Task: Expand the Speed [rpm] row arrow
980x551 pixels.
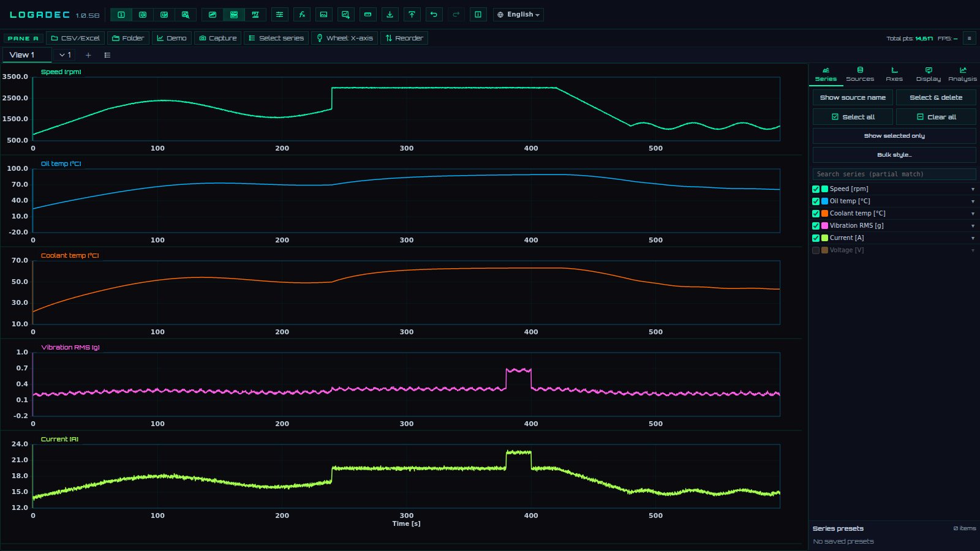Action: (x=973, y=189)
